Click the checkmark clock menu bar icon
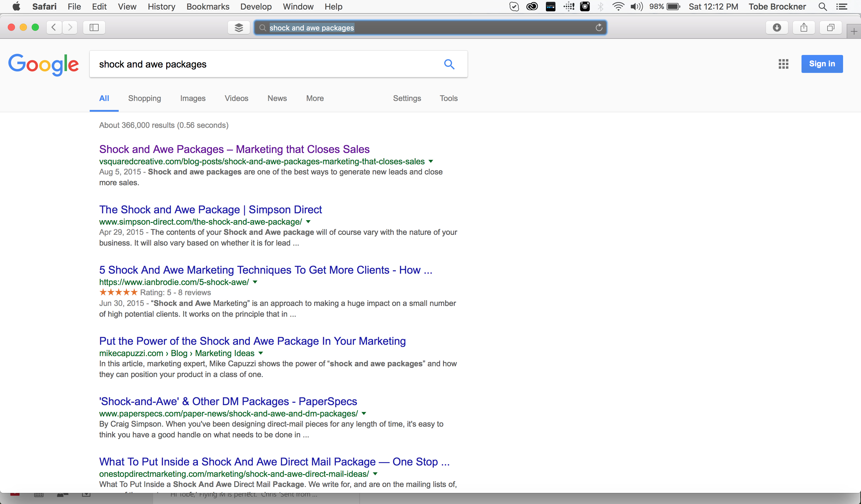Image resolution: width=861 pixels, height=504 pixels. pyautogui.click(x=514, y=7)
